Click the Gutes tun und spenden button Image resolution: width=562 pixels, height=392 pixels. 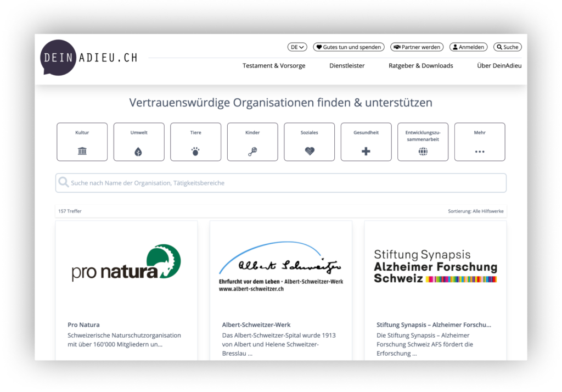point(349,47)
